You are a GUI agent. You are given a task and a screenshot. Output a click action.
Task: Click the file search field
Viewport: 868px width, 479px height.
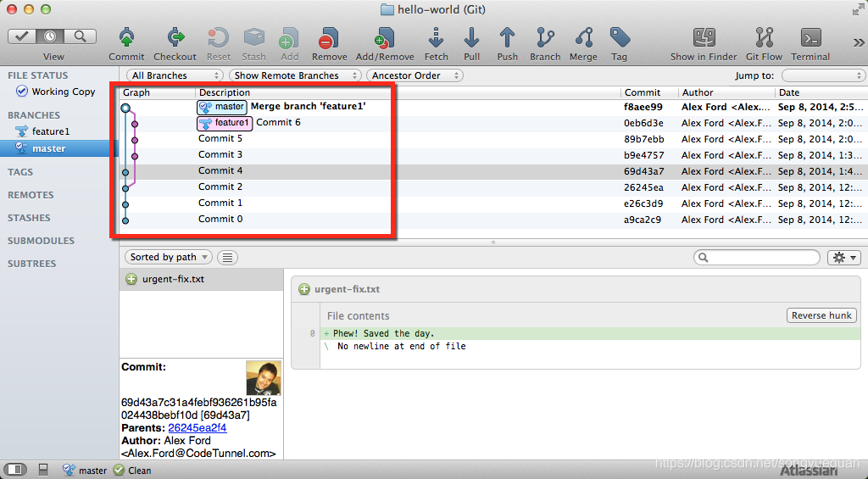coord(757,257)
